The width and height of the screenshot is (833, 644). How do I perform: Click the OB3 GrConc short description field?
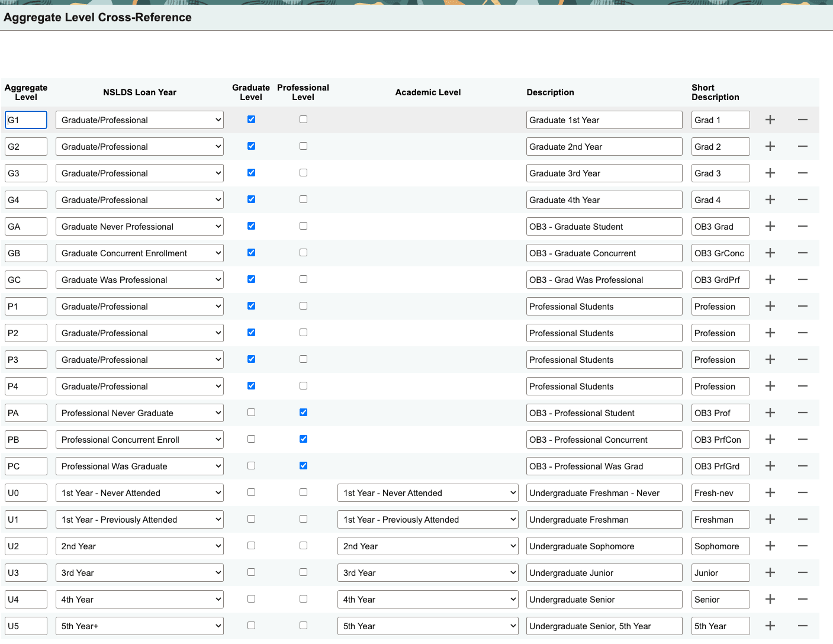pyautogui.click(x=721, y=253)
